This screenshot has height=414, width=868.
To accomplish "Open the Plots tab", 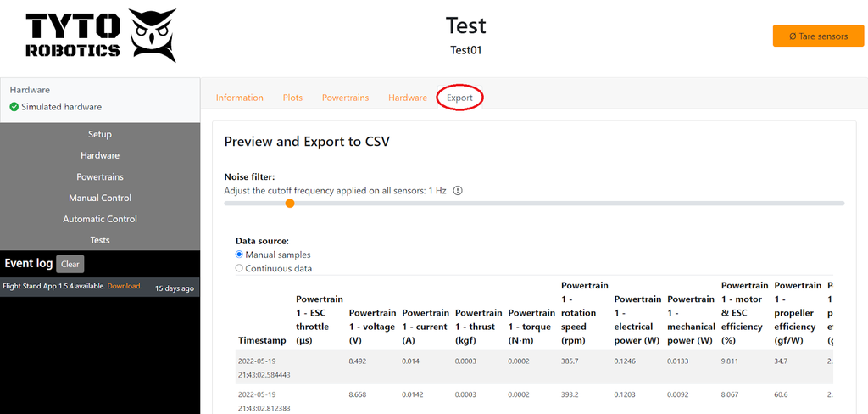I will [292, 98].
